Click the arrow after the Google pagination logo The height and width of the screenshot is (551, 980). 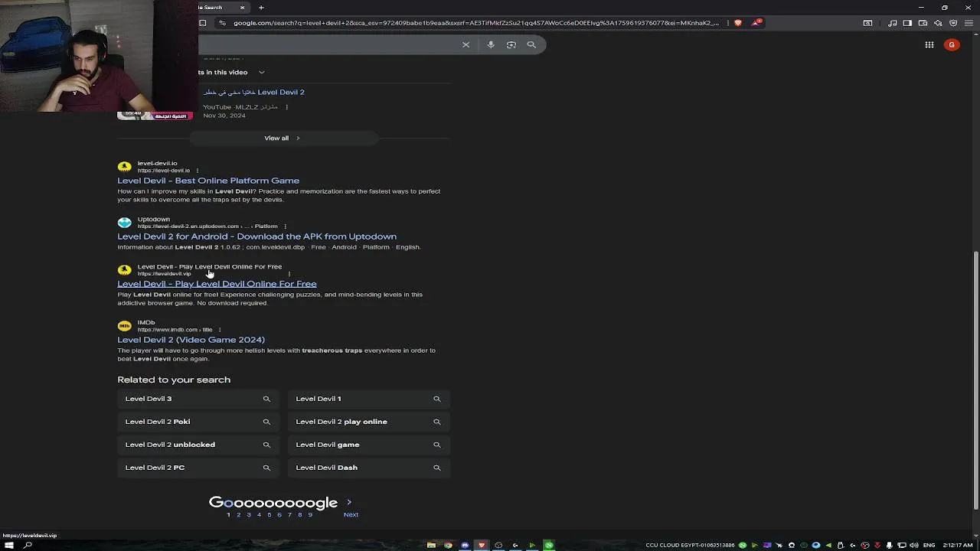tap(349, 503)
